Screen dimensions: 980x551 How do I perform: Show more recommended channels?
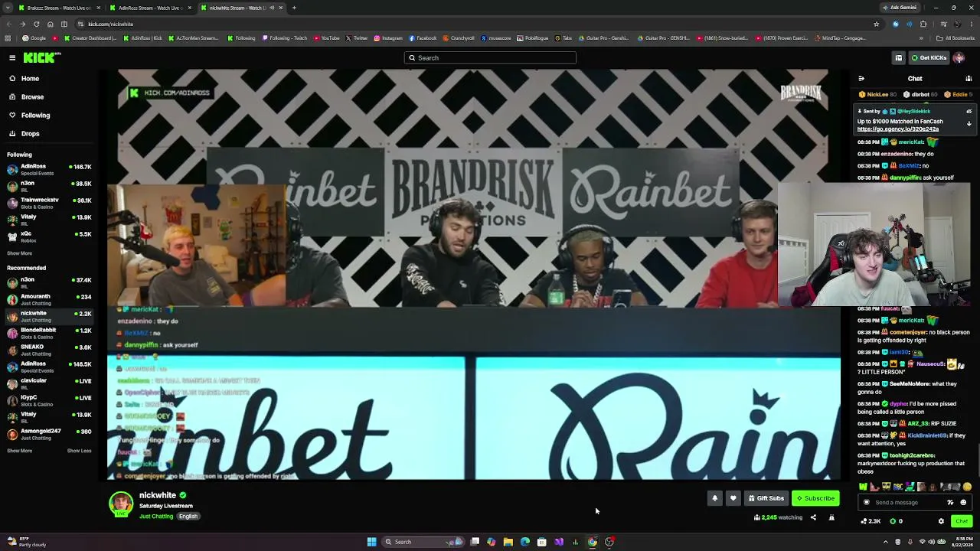pos(19,451)
